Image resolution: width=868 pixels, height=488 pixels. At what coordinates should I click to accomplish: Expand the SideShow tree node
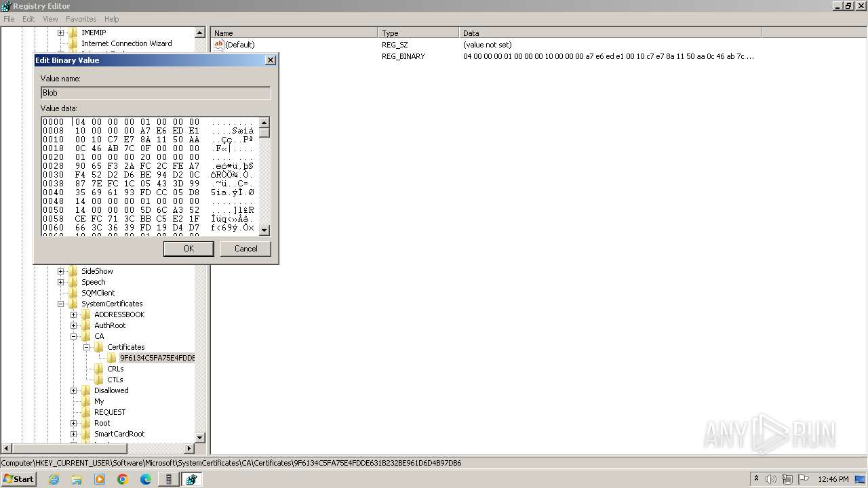click(60, 271)
